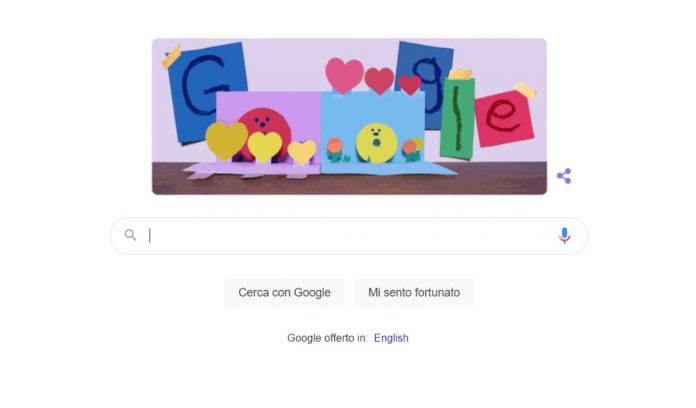Click the yellow round character on blue card
This screenshot has width=696, height=408.
[x=376, y=143]
